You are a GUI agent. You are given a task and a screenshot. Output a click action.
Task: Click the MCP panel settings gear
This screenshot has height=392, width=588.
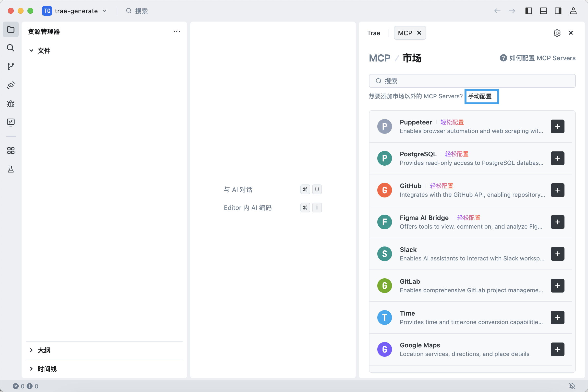pos(557,33)
